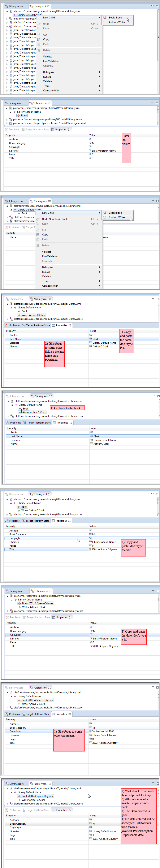
Task: Click the Copy icon below Undo New Books Book
Action: coord(38,235)
